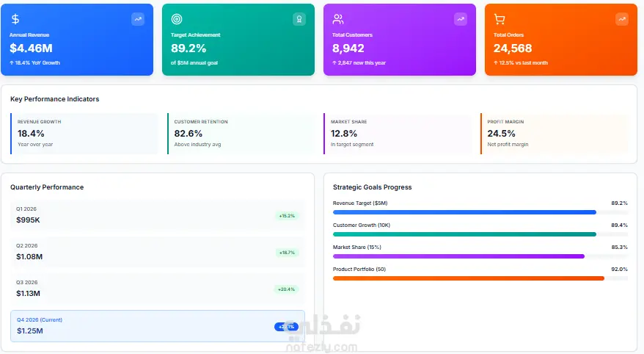Open the Market Share 12.8% KPI tile
644x354 pixels.
pyautogui.click(x=398, y=134)
